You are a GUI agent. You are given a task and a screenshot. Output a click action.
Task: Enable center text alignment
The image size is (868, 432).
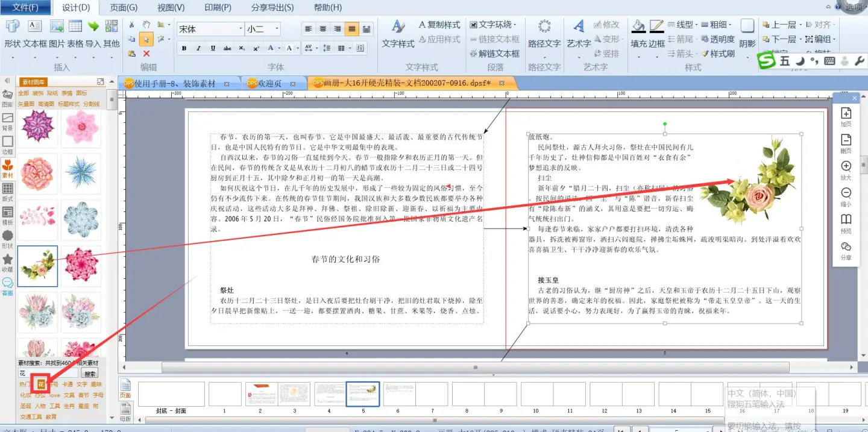[x=323, y=29]
